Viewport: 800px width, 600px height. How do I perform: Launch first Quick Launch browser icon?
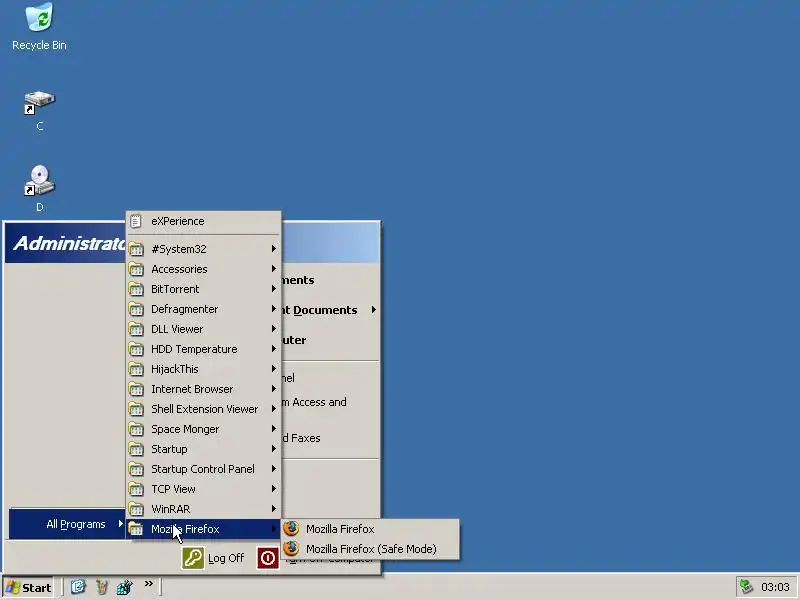coord(78,587)
